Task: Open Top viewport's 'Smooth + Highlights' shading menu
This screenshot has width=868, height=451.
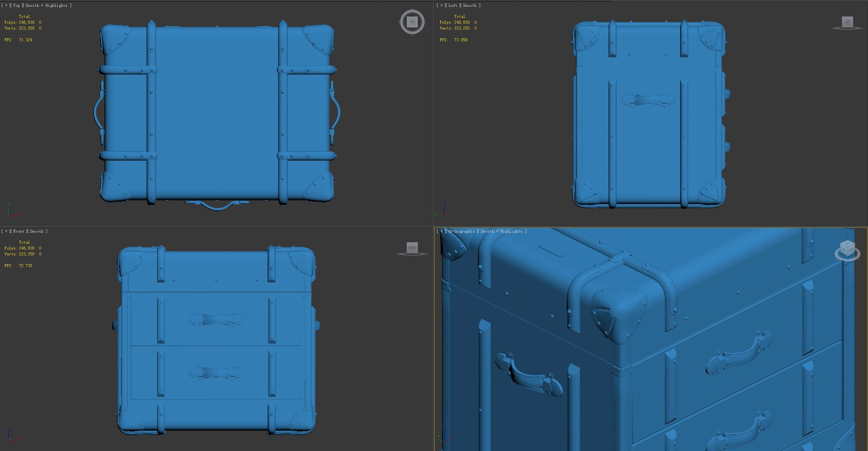Action: pyautogui.click(x=46, y=5)
